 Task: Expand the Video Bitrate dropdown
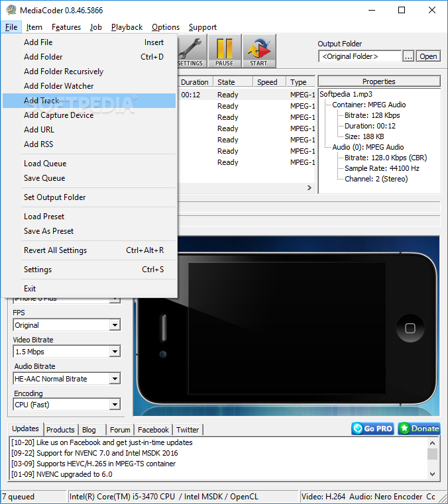click(x=115, y=352)
